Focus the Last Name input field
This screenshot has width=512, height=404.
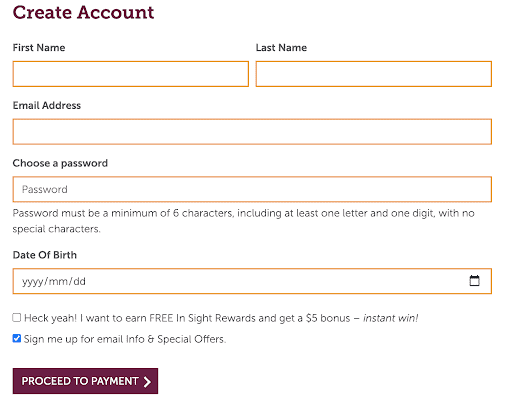(x=374, y=74)
